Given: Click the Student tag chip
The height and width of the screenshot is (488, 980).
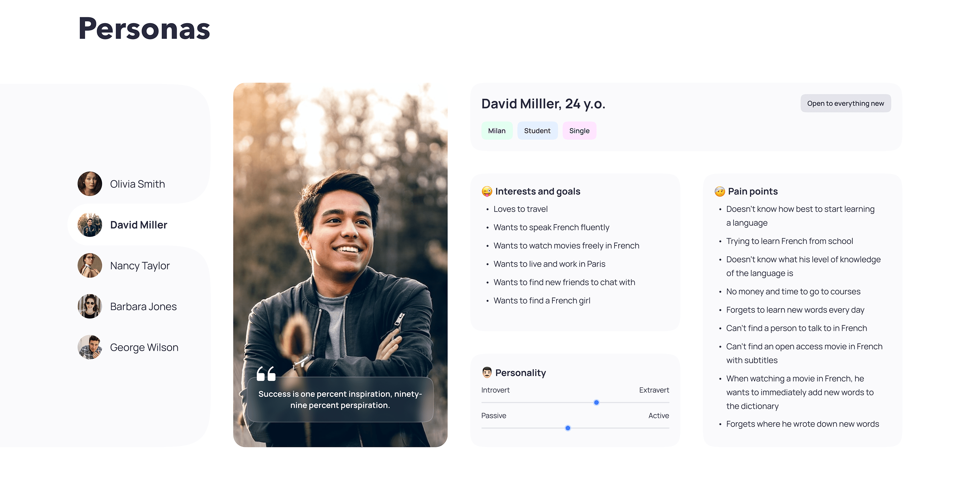Looking at the screenshot, I should (x=537, y=131).
